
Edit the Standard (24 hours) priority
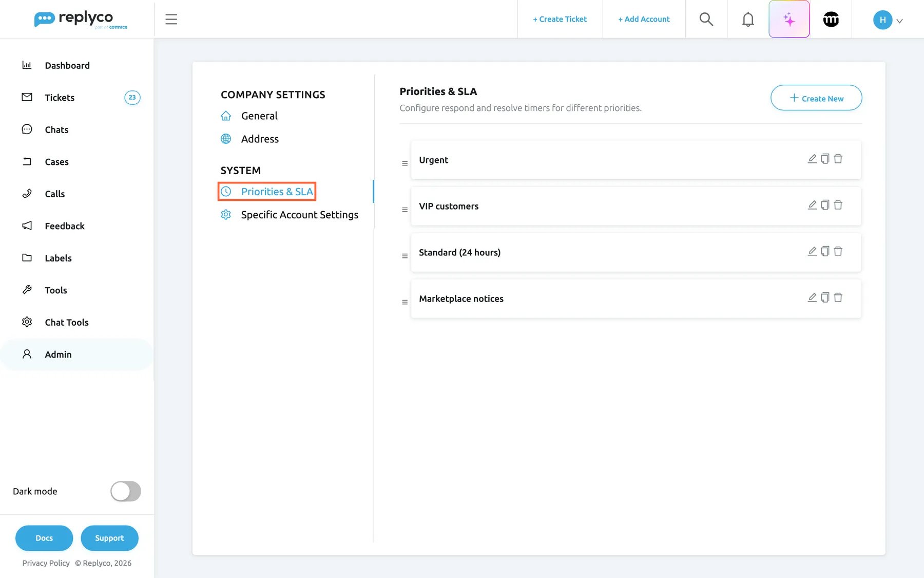tap(812, 251)
